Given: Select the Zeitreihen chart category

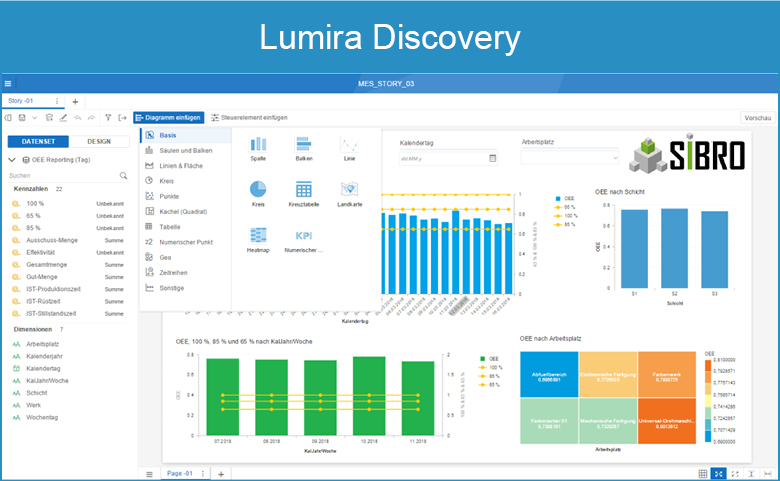Looking at the screenshot, I should point(186,273).
